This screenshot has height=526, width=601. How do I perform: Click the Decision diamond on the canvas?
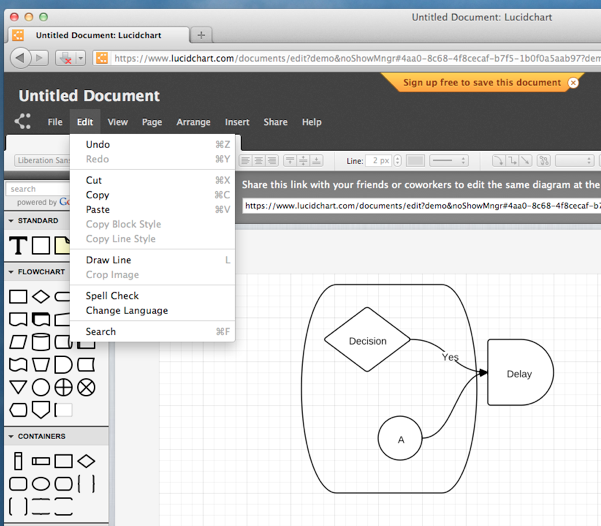(x=367, y=340)
